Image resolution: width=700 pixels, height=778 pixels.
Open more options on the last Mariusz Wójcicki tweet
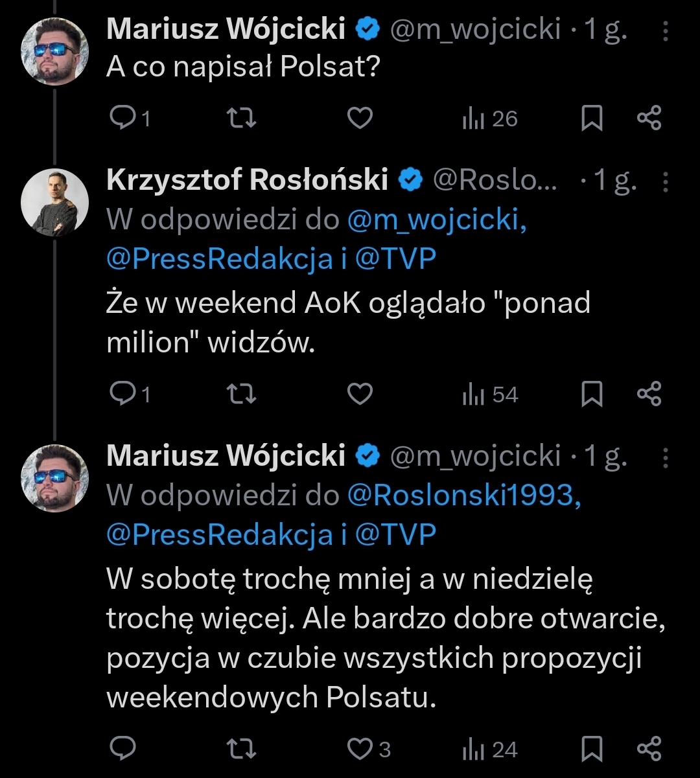coord(666,457)
